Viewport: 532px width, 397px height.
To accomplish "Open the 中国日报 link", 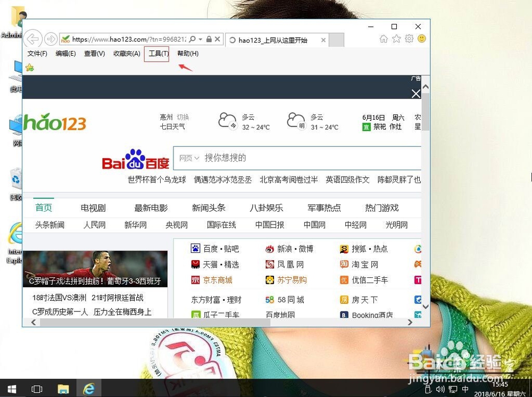I will click(270, 225).
